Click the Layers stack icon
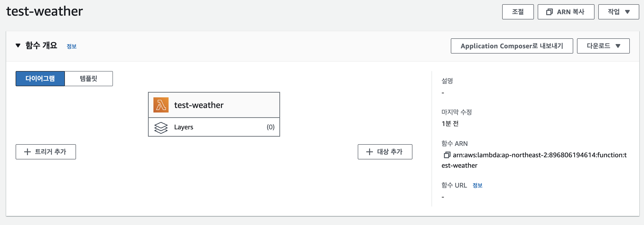Viewport: 644px width, 225px height. coord(161,127)
